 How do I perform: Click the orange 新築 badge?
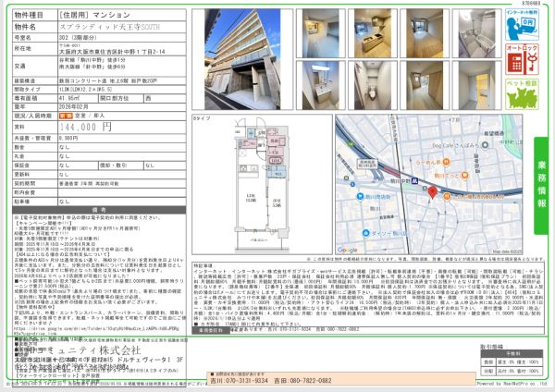pos(66,116)
